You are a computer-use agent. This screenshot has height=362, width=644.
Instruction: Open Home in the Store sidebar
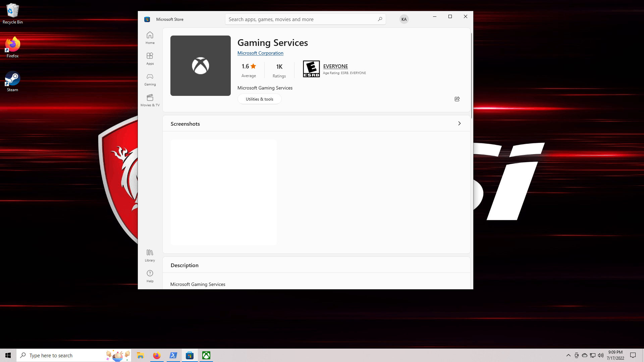point(150,38)
